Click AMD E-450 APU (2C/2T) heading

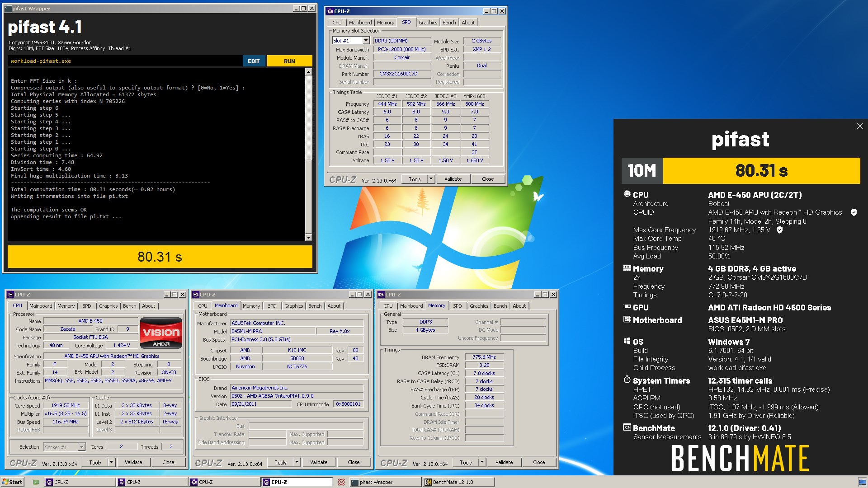click(x=755, y=195)
